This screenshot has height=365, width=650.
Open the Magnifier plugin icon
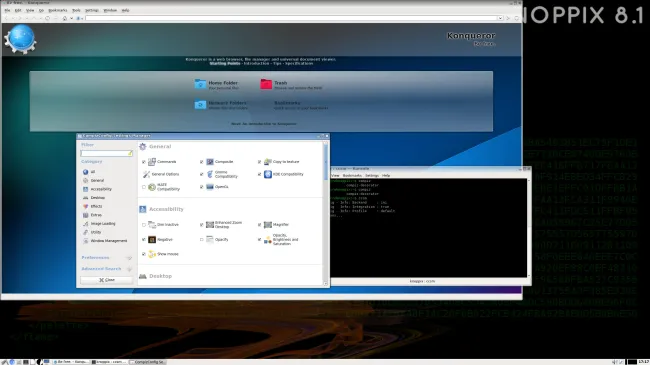tap(268, 224)
